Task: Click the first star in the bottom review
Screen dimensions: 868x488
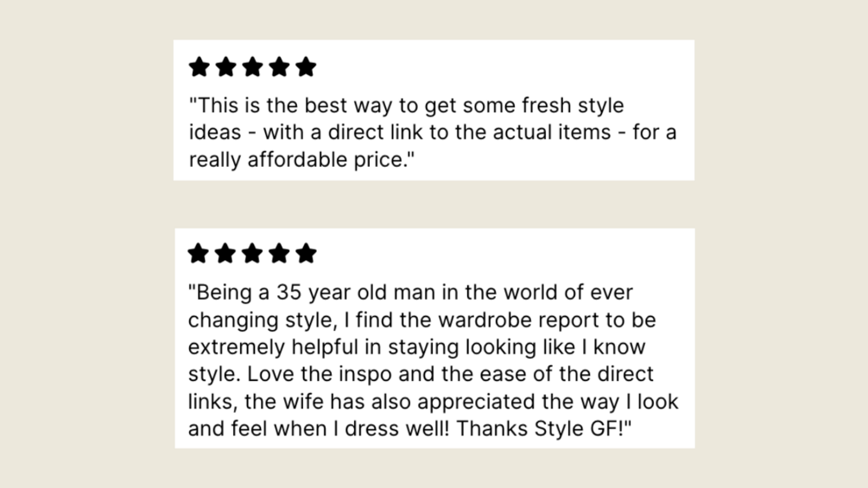Action: (x=198, y=254)
